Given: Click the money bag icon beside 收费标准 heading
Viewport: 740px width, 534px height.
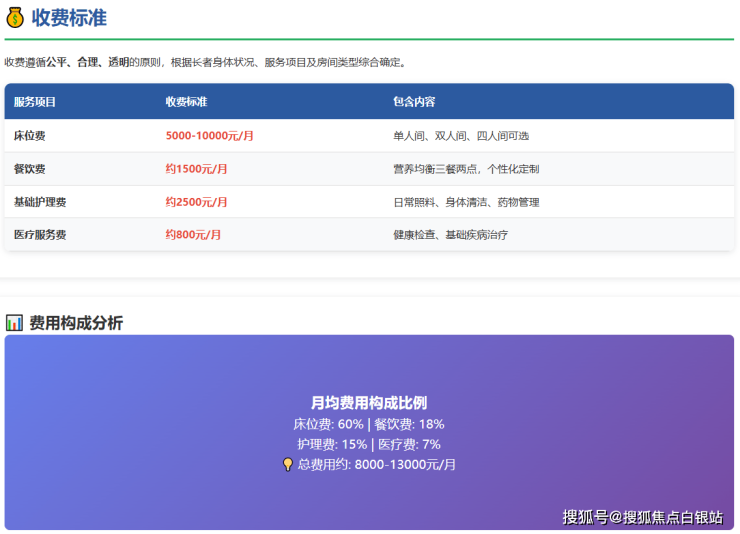Looking at the screenshot, I should (15, 18).
